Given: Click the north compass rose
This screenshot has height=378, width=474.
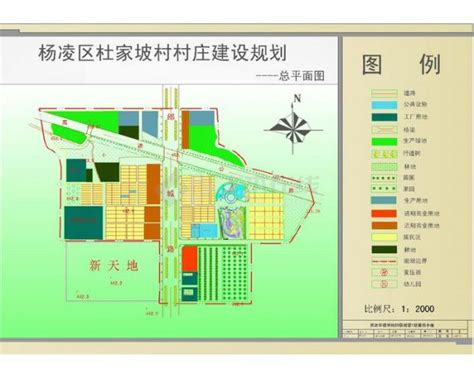Looking at the screenshot, I should click(293, 128).
